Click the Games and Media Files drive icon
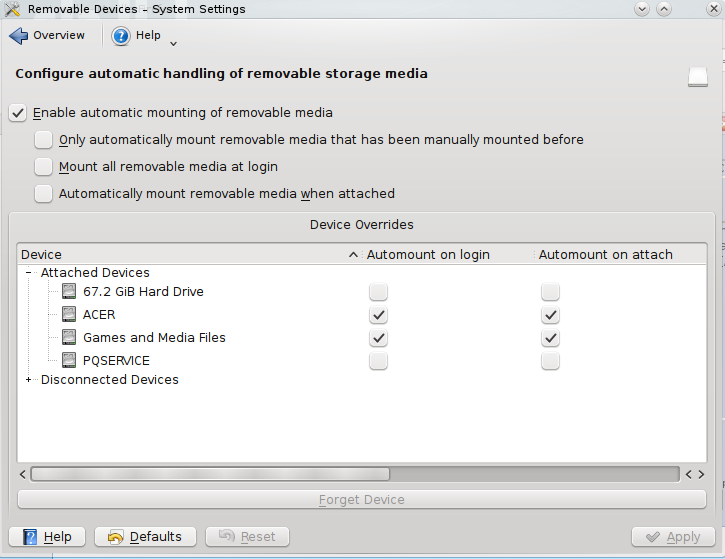The height and width of the screenshot is (559, 725). (68, 338)
